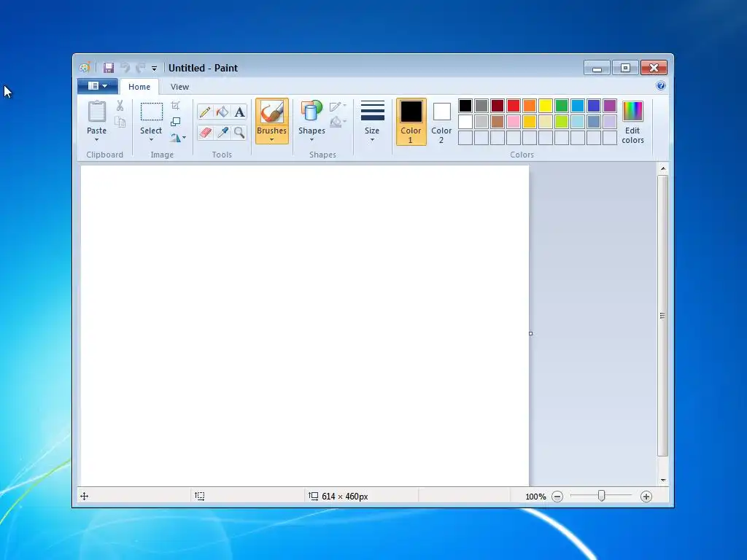Select the Pencil tool
Screen dimensions: 747x560
coord(205,112)
